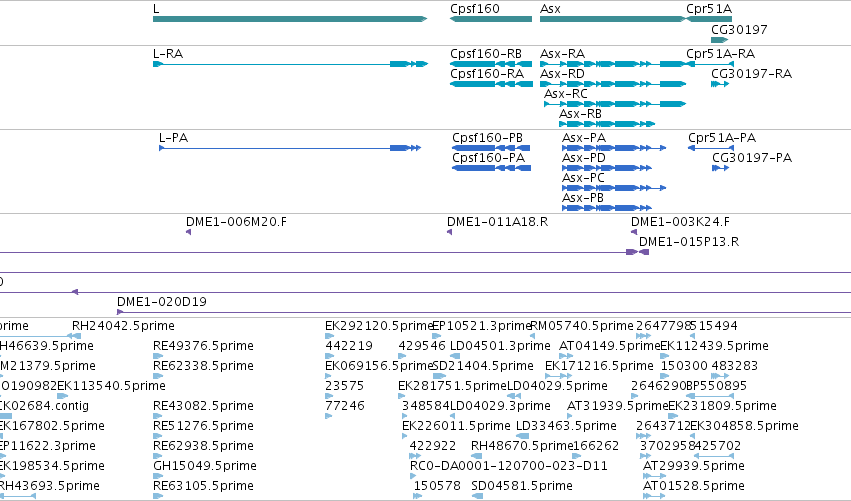
Task: Click the 150578 EST label
Action: coord(437,486)
